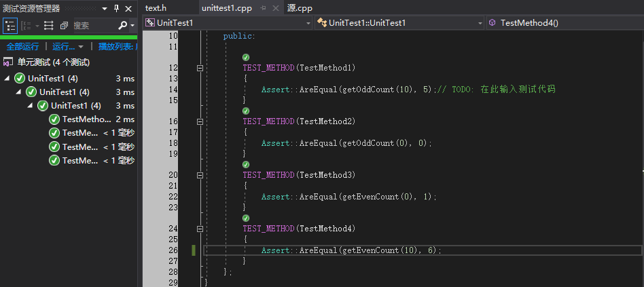Screen dimensions: 644x287
Task: Click the green pass glyph above TestMethod3
Action: tap(246, 164)
